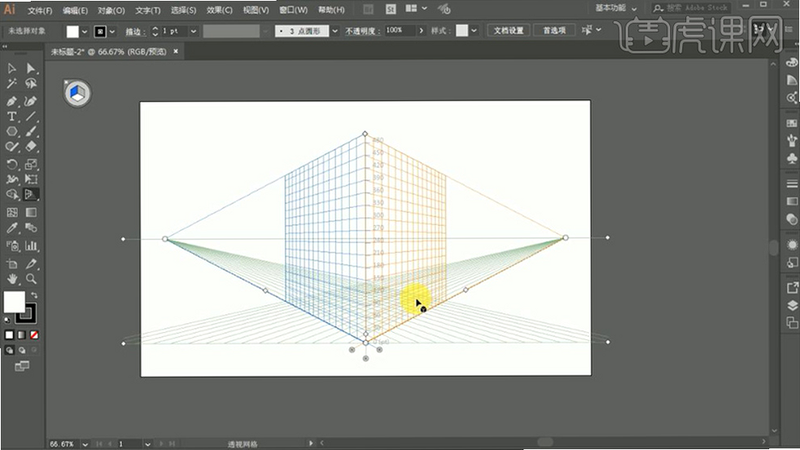Swap fill and stroke colors
Image resolution: width=800 pixels, height=450 pixels.
[x=34, y=295]
